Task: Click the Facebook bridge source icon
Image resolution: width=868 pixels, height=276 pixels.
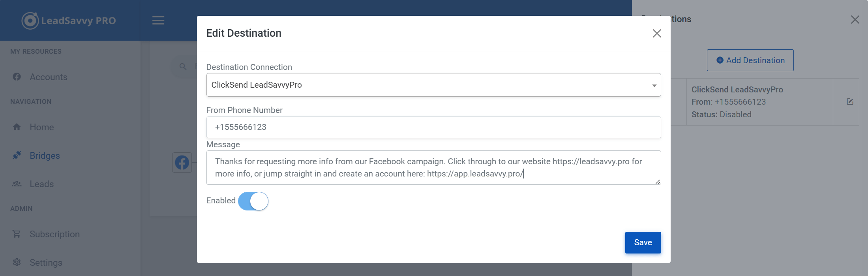Action: tap(182, 162)
